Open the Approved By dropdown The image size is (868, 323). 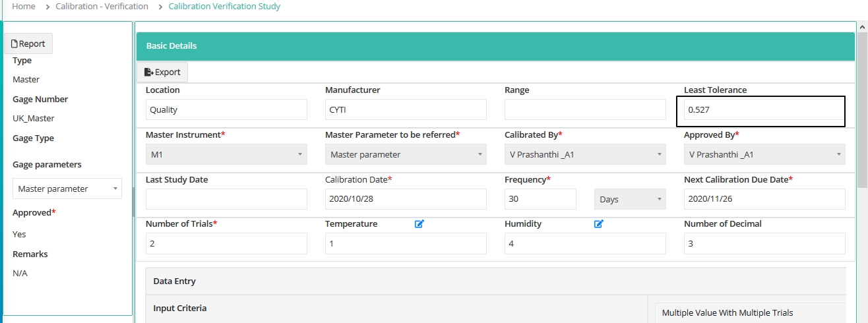(x=764, y=154)
